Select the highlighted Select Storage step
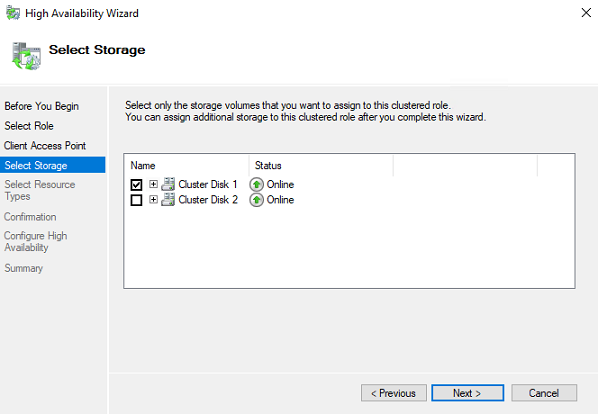The image size is (598, 414). pyautogui.click(x=53, y=165)
